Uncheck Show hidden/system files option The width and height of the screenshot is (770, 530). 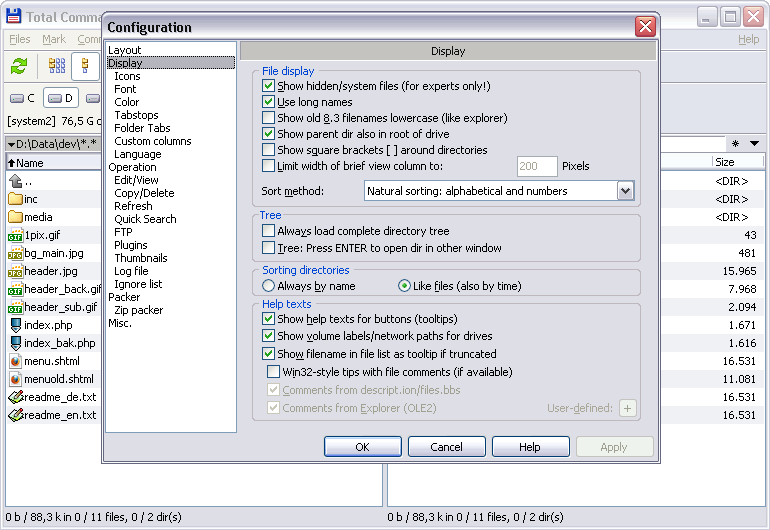(268, 86)
